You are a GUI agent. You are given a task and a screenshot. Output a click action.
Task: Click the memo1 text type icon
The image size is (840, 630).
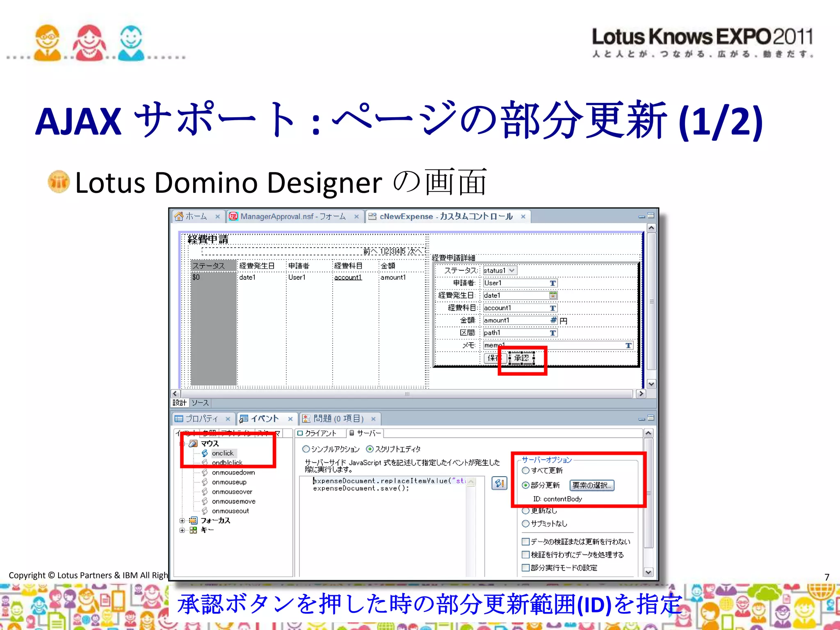click(x=628, y=345)
